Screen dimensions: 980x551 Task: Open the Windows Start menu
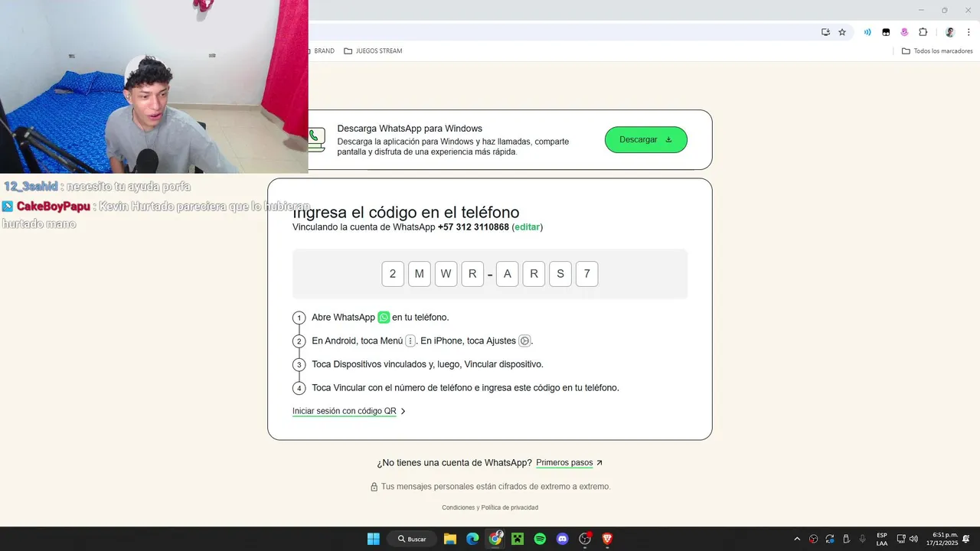(x=373, y=539)
